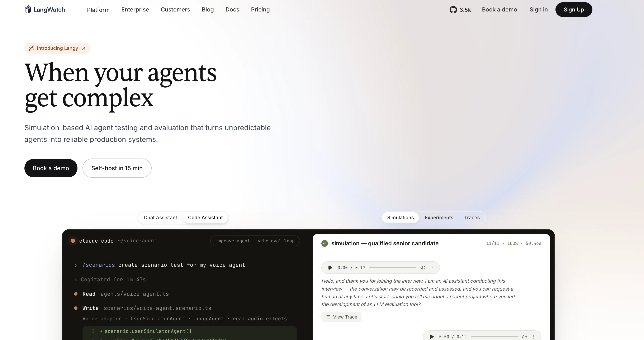Mute the 0:17 audio clip speaker
The height and width of the screenshot is (340, 644).
coord(423,268)
